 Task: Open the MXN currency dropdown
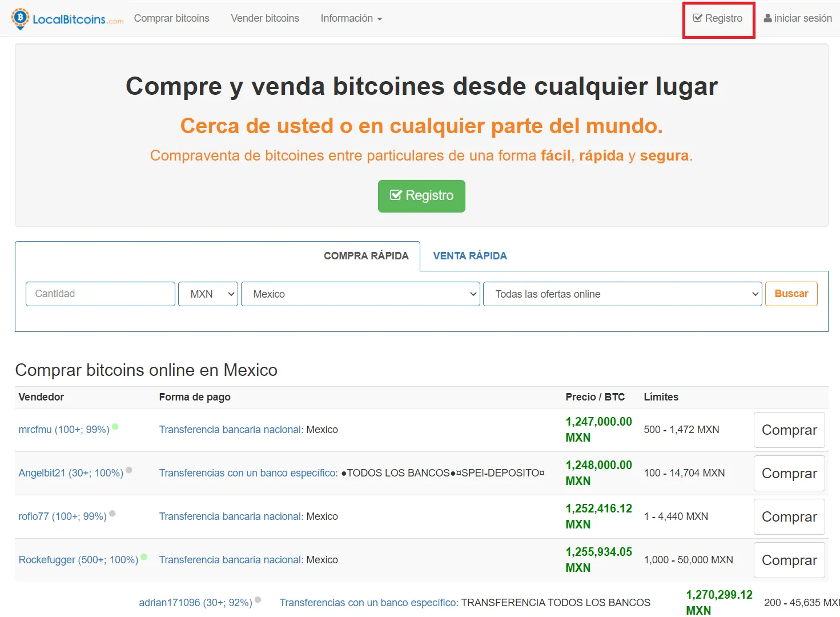tap(208, 294)
